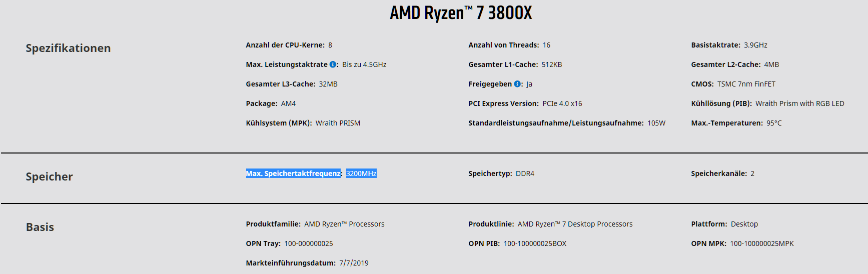868x274 pixels.
Task: Click the Speicherkanäle entry
Action: pos(722,173)
